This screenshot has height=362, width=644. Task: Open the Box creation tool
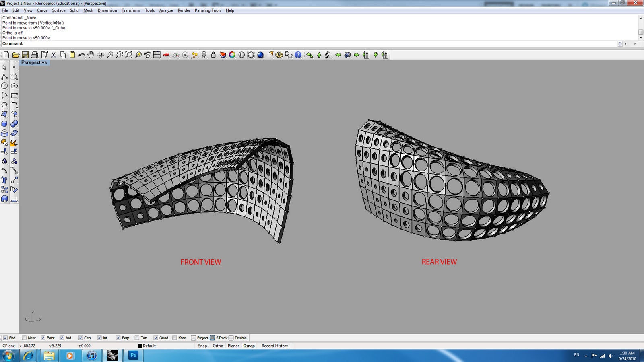click(4, 123)
